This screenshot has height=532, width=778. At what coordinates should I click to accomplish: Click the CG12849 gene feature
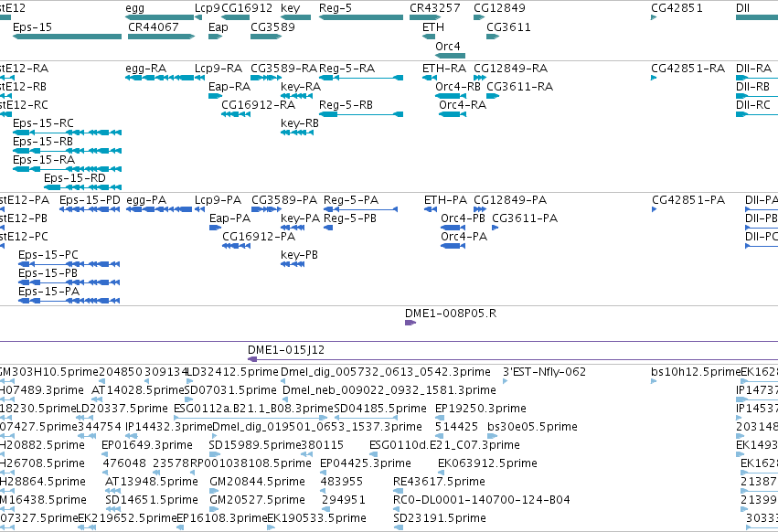pos(479,17)
